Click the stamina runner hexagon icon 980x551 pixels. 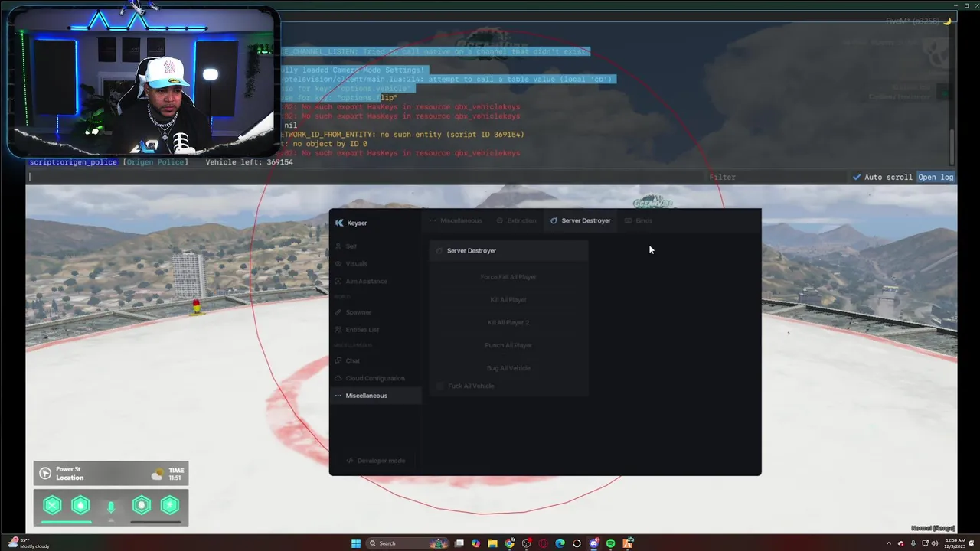(170, 505)
